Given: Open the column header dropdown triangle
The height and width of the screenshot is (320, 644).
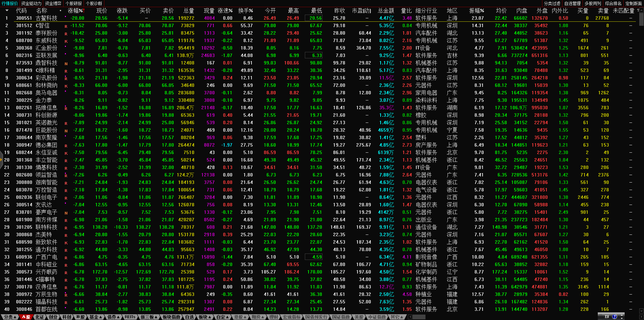Looking at the screenshot, I should coord(6,11).
